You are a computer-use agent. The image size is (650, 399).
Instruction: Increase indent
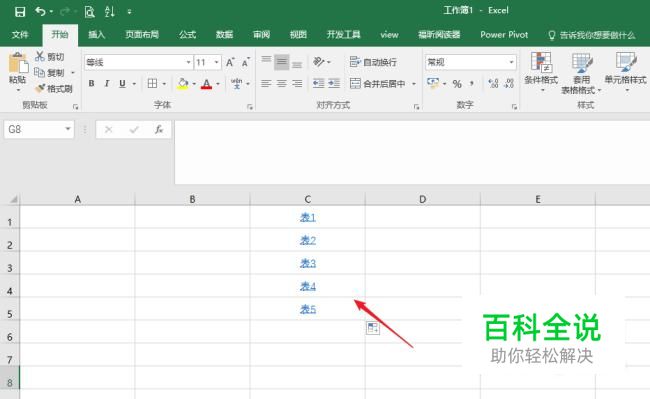[334, 84]
